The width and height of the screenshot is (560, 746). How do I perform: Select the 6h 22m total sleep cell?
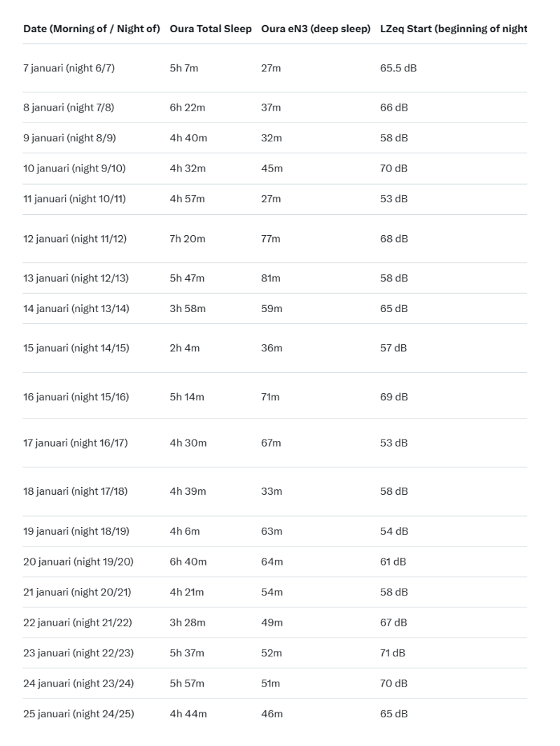pos(187,108)
